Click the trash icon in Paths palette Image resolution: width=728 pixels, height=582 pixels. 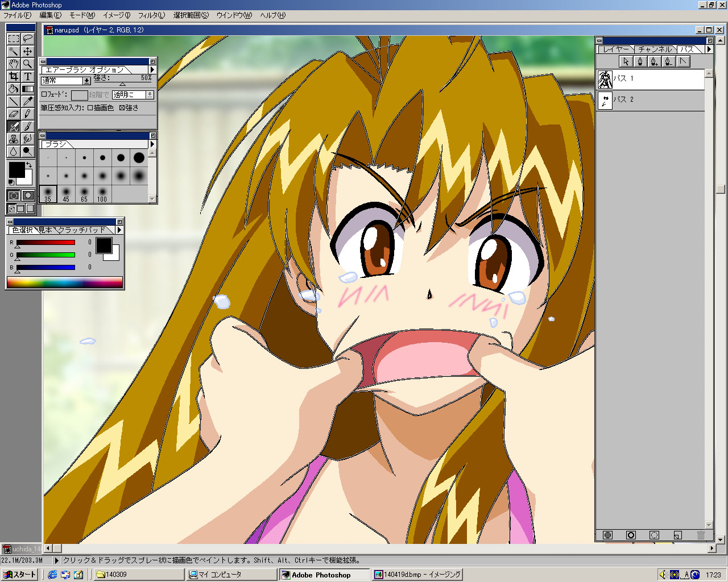point(701,535)
